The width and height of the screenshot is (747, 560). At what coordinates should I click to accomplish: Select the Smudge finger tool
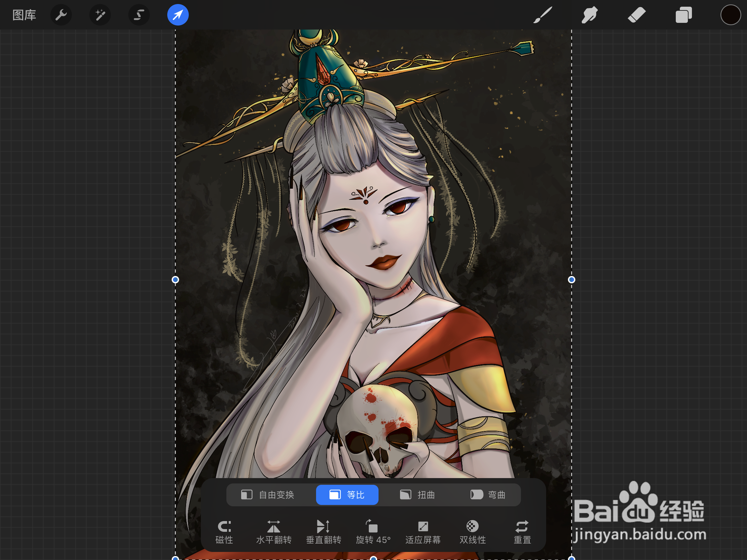(x=589, y=15)
